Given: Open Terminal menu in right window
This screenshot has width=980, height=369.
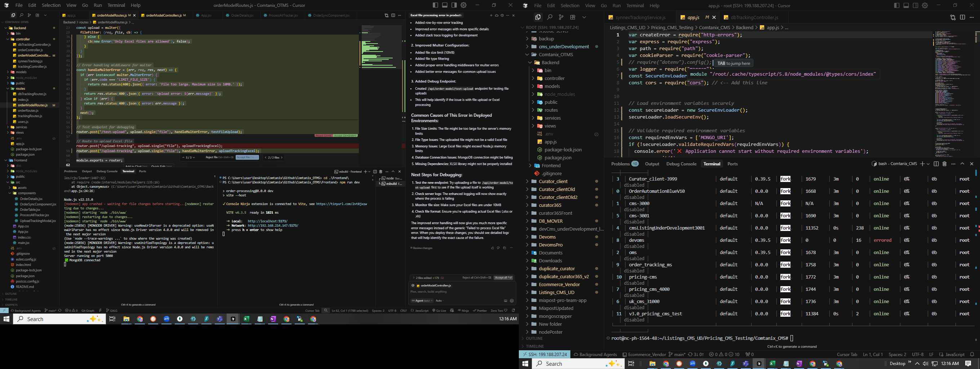Looking at the screenshot, I should (x=635, y=5).
